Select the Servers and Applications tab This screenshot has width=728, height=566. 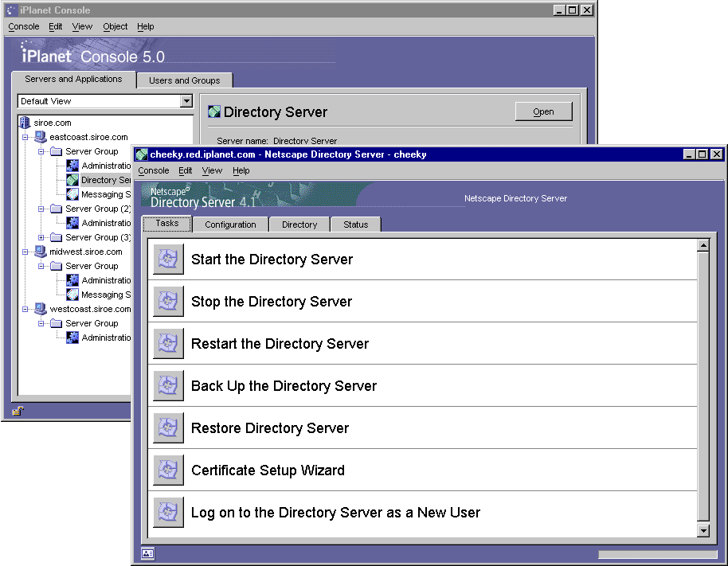pos(73,80)
